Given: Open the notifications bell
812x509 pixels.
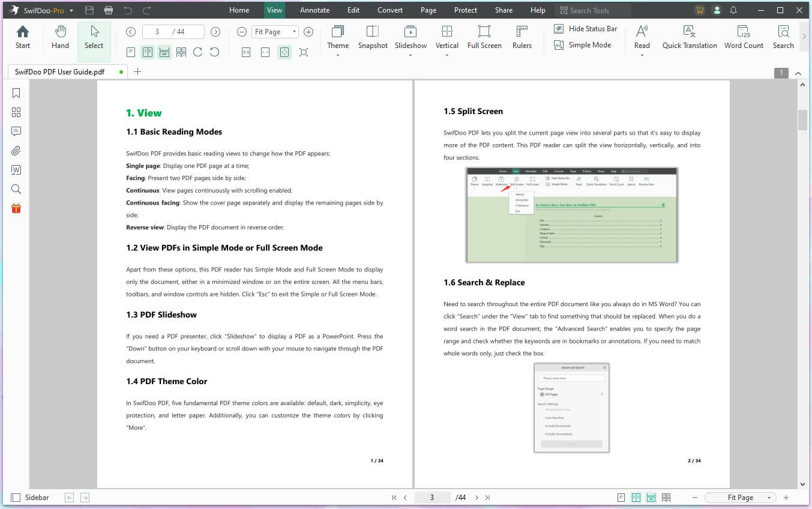Looking at the screenshot, I should tap(733, 10).
